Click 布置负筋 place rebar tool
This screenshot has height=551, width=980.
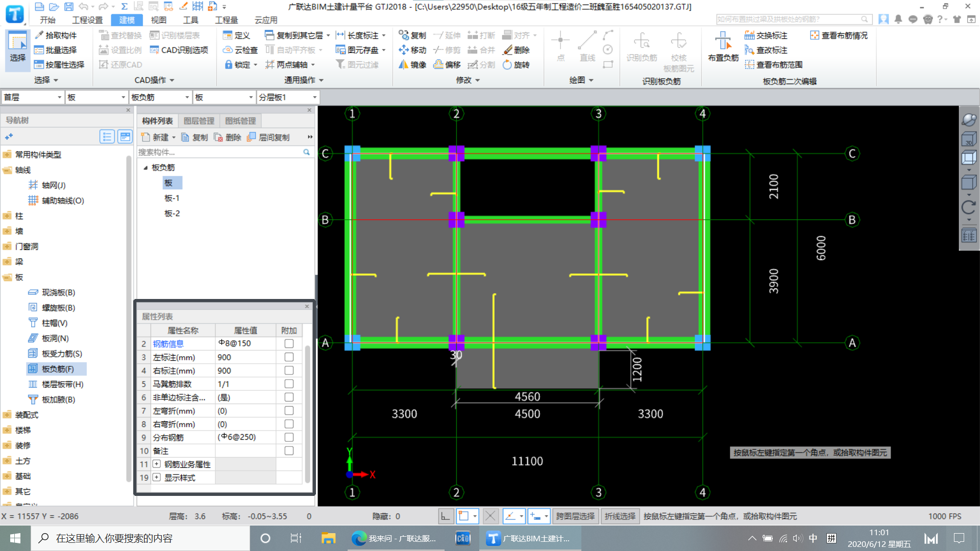[x=723, y=47]
